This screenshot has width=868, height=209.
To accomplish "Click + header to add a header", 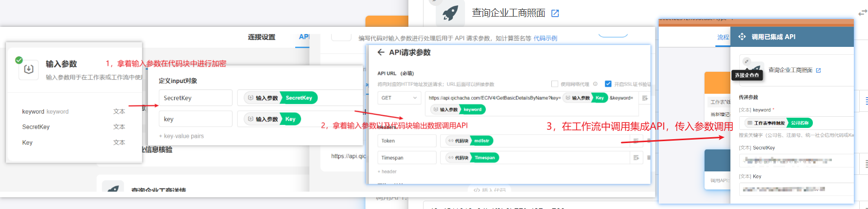I will click(387, 171).
